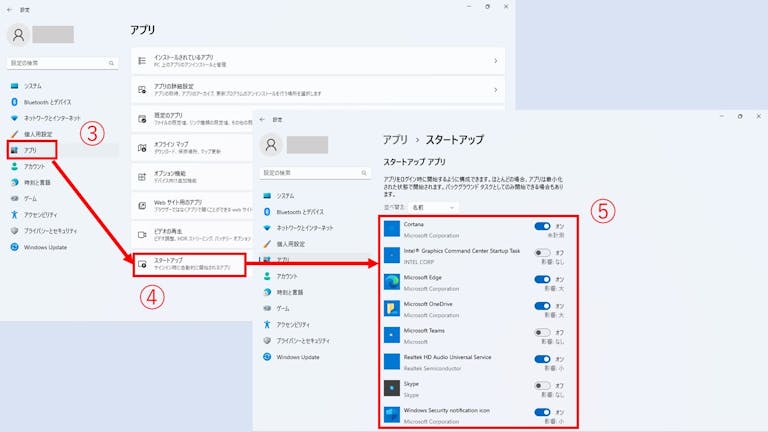Open the ビデオの再生 row in the back Apps window
This screenshot has width=768, height=432.
click(x=192, y=235)
